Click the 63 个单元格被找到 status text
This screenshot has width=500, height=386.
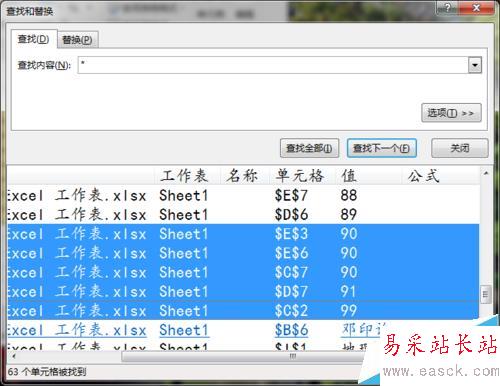tap(47, 372)
